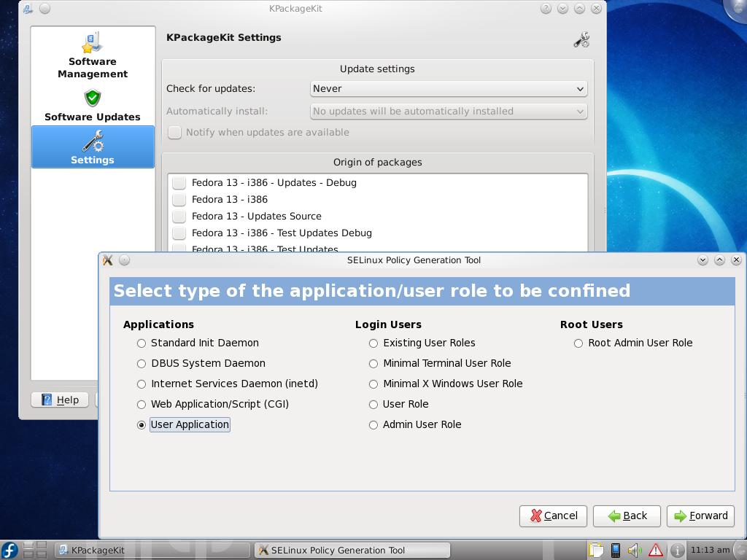Viewport: 747px width, 560px height.
Task: Select Minimal X Windows User Role
Action: (446, 384)
